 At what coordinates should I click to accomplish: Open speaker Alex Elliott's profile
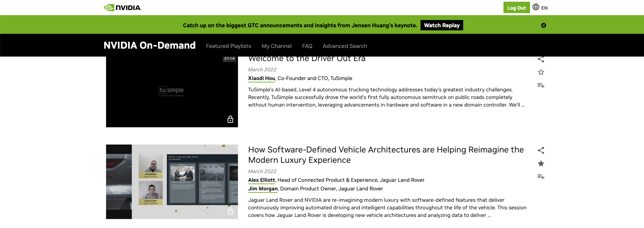[261, 180]
